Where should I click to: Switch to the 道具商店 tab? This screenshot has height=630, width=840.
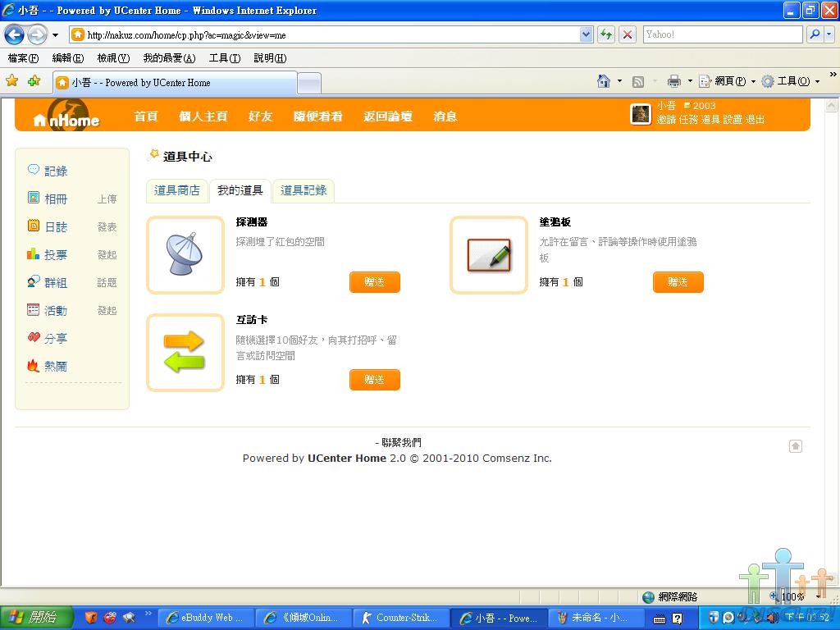coord(177,190)
